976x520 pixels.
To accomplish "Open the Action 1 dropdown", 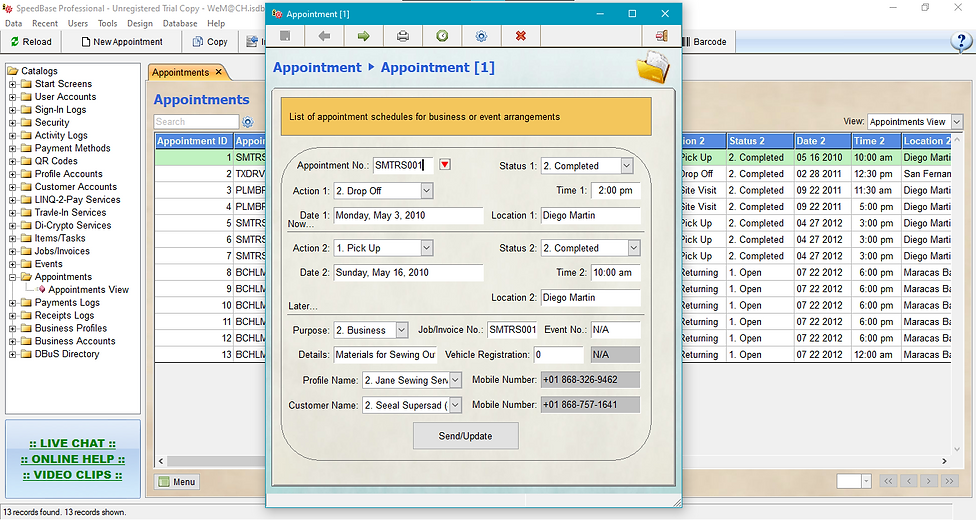I will pyautogui.click(x=426, y=191).
